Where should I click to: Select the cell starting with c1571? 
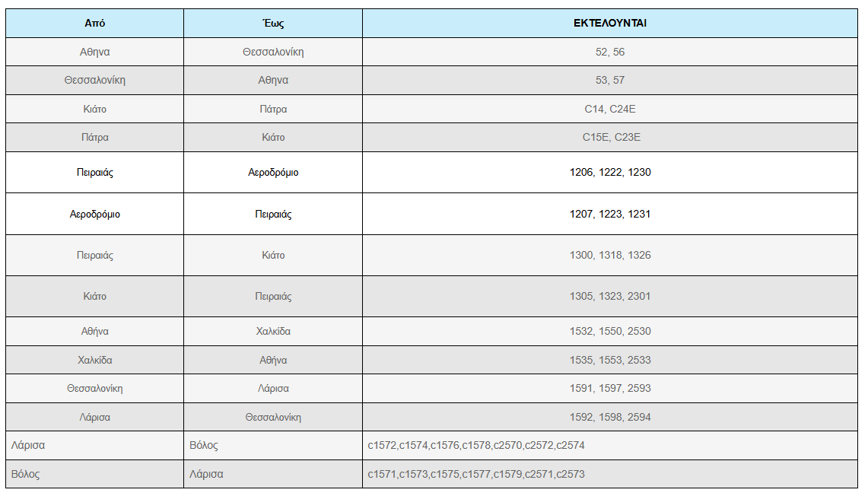(610, 475)
